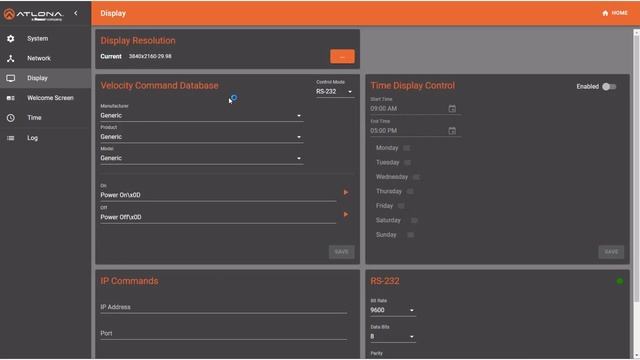The height and width of the screenshot is (360, 640).
Task: Toggle the Time Display Control Enabled switch
Action: [609, 87]
